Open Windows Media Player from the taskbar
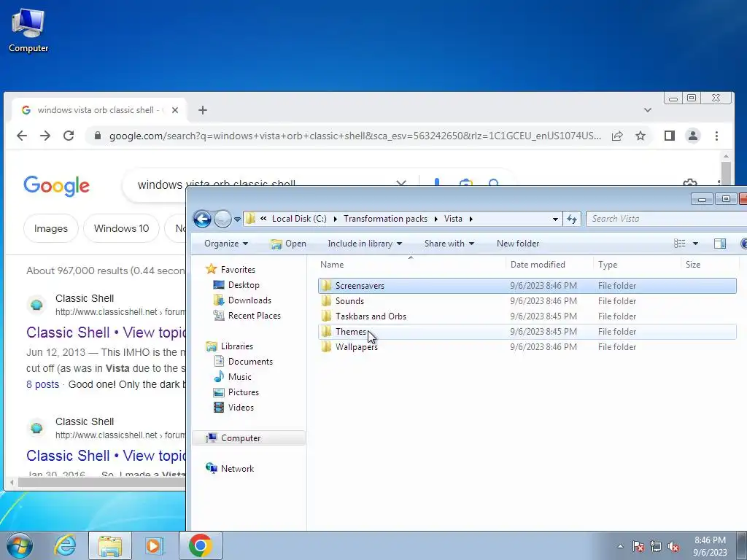Viewport: 747px width, 560px height. (x=153, y=545)
